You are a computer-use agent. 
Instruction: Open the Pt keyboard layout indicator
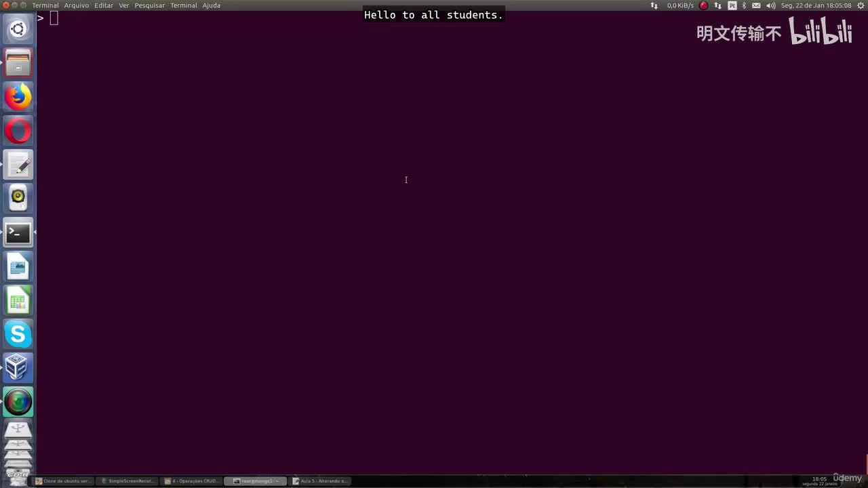(732, 5)
